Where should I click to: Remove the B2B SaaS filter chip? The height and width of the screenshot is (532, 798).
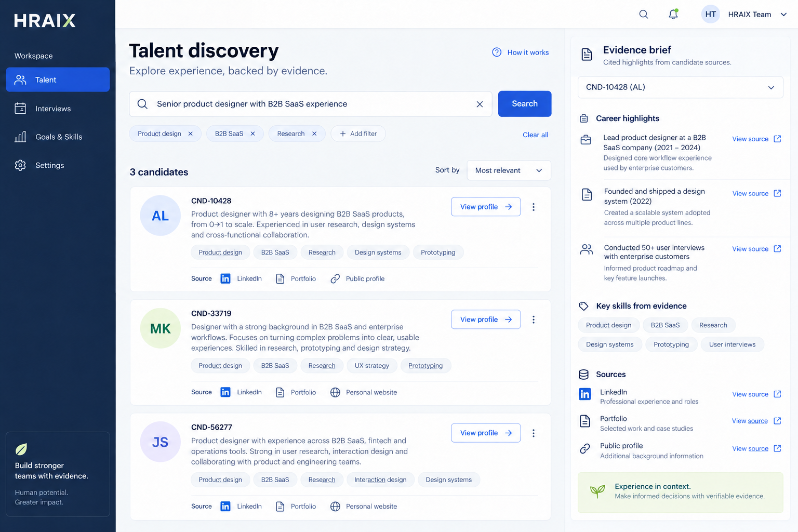point(252,134)
